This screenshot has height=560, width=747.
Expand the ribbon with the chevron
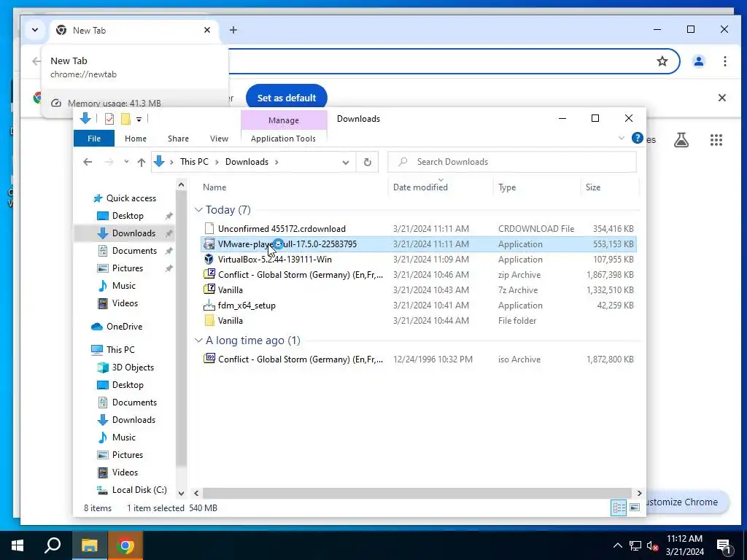click(622, 138)
